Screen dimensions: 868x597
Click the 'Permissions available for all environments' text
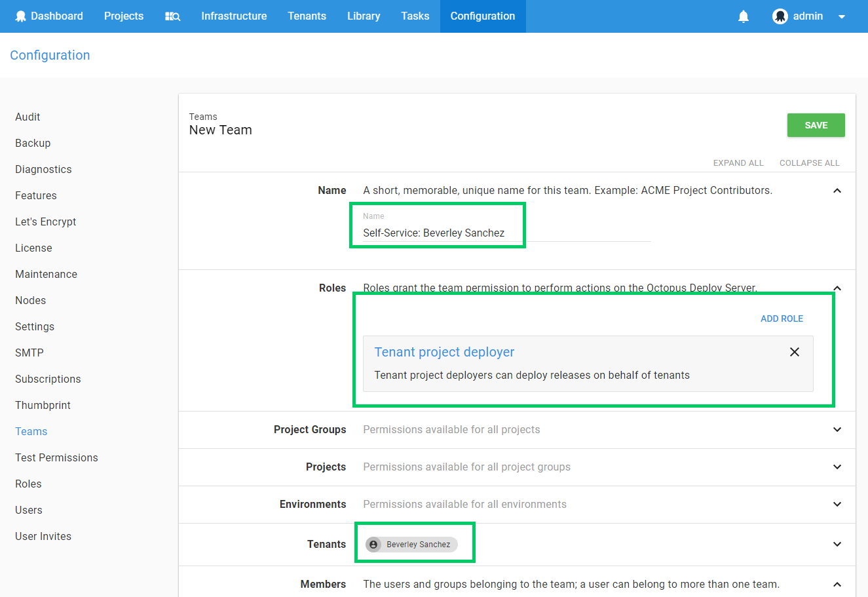point(464,505)
